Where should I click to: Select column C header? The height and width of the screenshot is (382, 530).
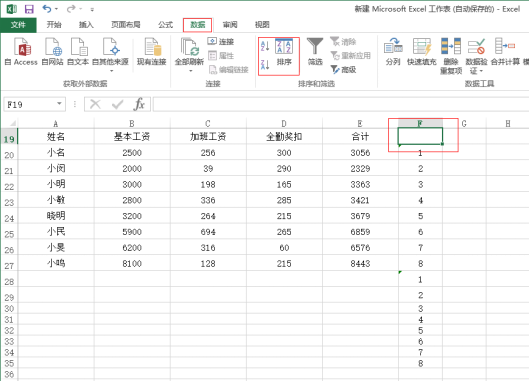pyautogui.click(x=208, y=124)
